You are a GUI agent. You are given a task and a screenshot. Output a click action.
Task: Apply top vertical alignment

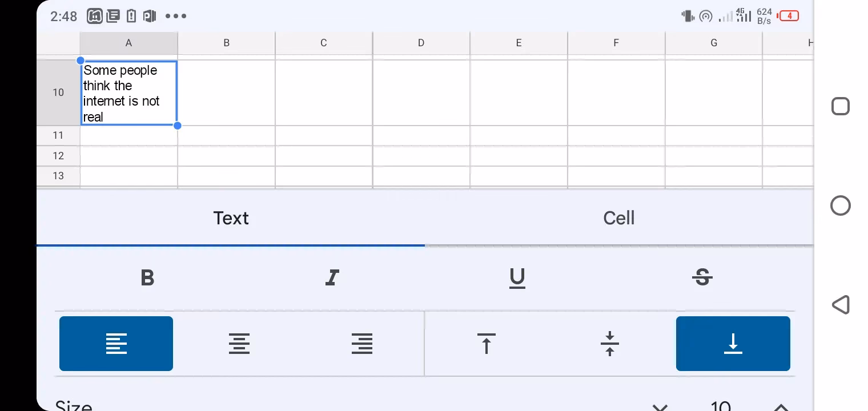[486, 343]
